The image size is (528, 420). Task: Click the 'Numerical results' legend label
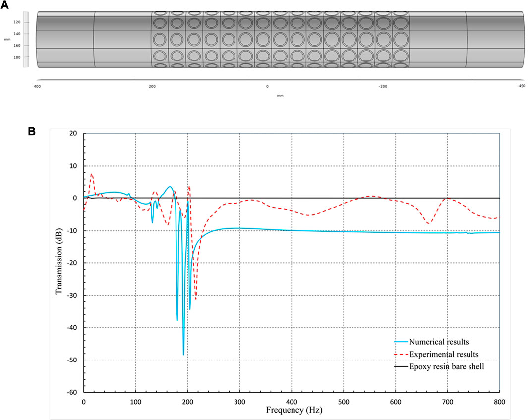point(438,342)
